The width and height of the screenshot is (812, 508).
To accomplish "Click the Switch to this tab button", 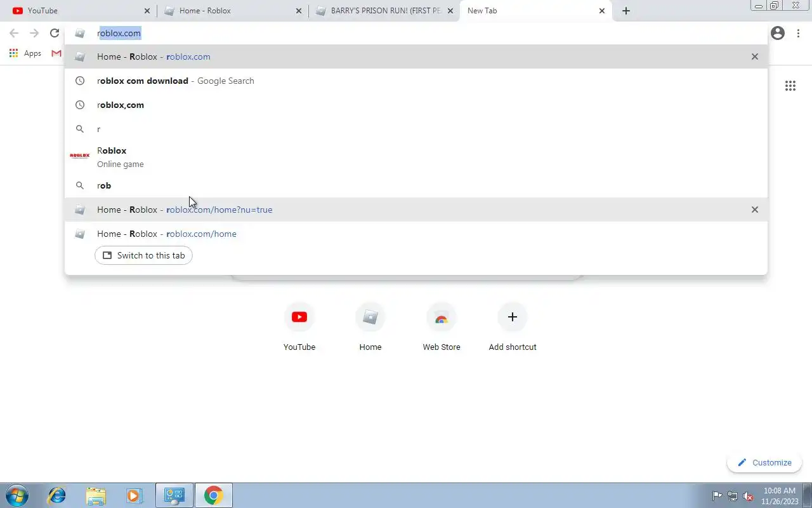I will (143, 255).
